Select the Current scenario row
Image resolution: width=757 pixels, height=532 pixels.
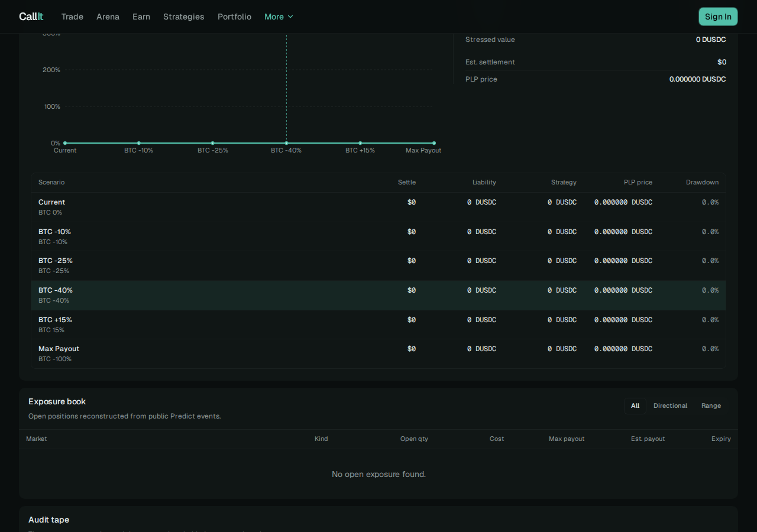378,207
